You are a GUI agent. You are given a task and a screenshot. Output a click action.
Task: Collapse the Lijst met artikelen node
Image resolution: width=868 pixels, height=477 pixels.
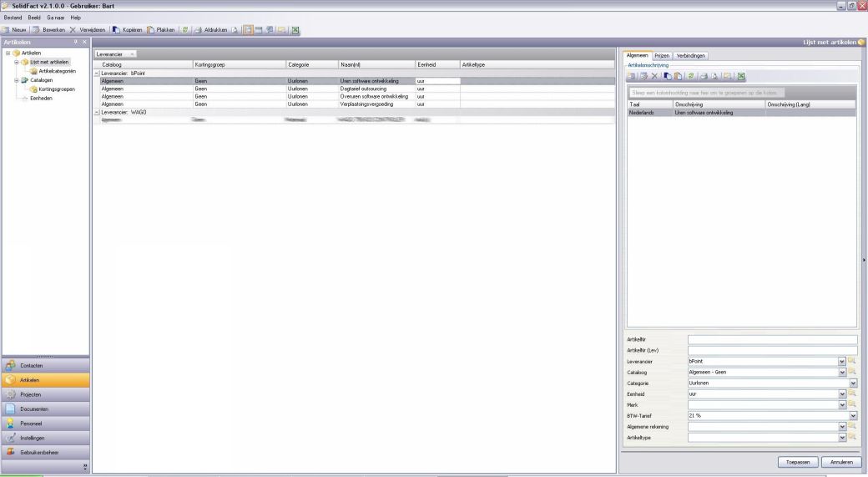tap(17, 62)
